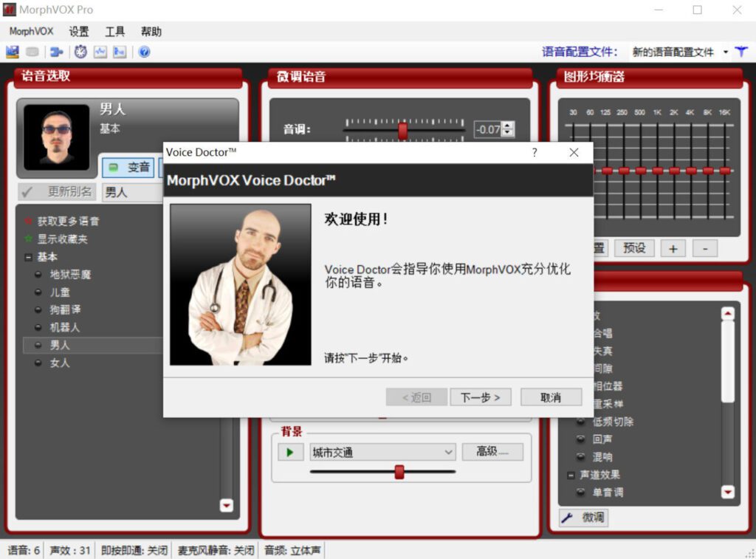The height and width of the screenshot is (559, 756).
Task: Open the 设置 menu
Action: tap(78, 31)
